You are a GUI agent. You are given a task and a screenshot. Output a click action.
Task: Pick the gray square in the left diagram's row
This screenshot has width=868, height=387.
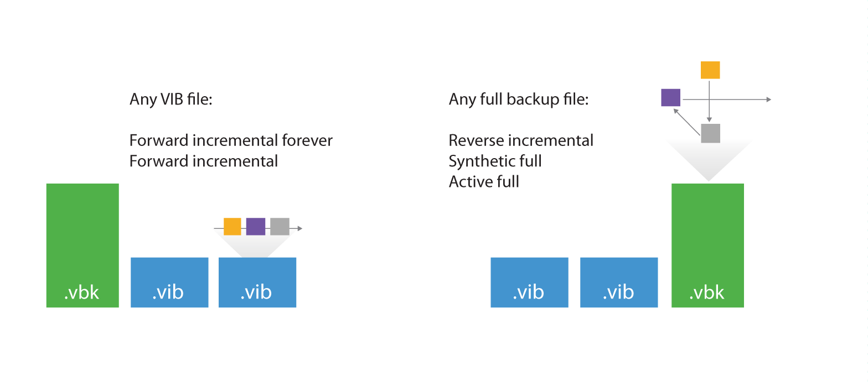[280, 227]
